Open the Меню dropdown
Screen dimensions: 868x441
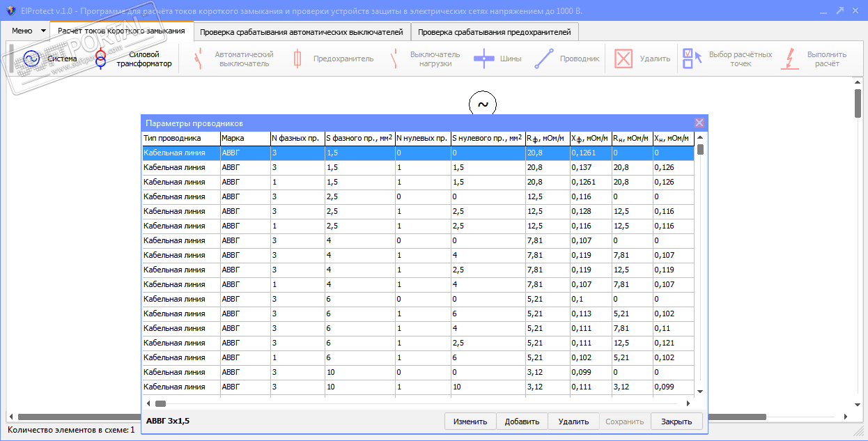coord(28,31)
